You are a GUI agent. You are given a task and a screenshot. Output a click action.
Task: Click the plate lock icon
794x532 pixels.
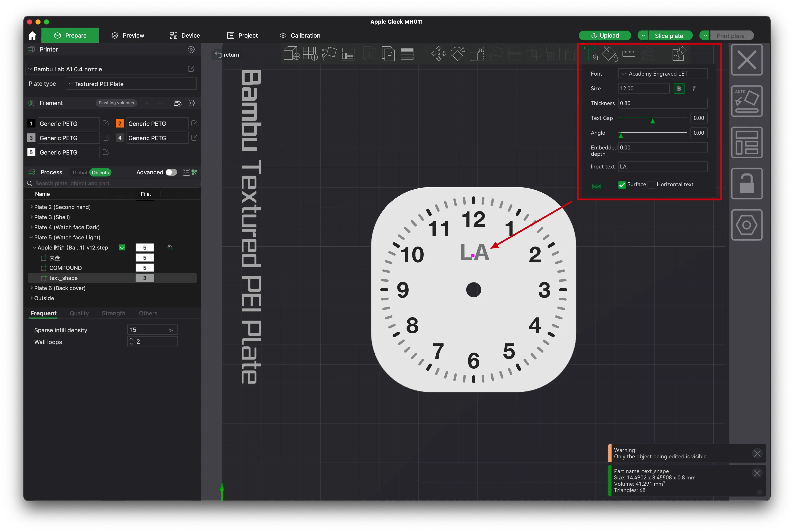746,183
